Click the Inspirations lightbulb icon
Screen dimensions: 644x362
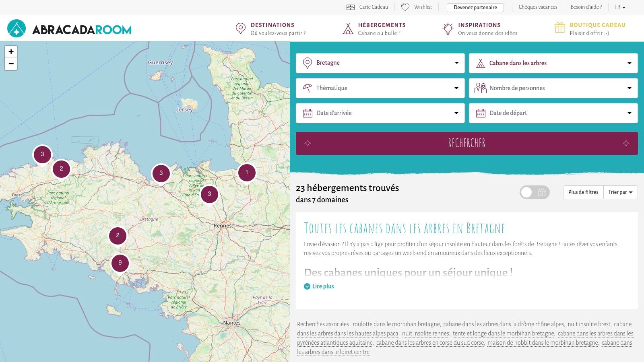(x=448, y=29)
